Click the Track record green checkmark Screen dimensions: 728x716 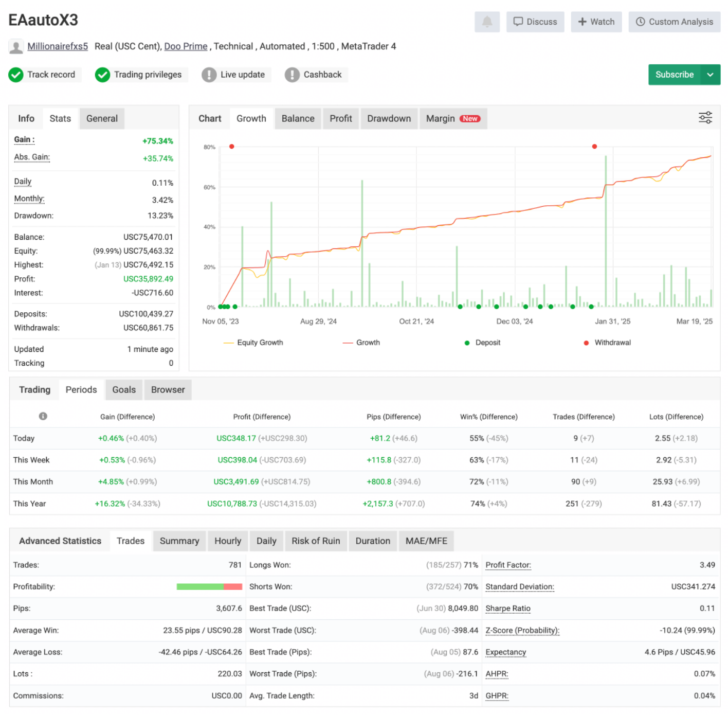click(x=16, y=75)
